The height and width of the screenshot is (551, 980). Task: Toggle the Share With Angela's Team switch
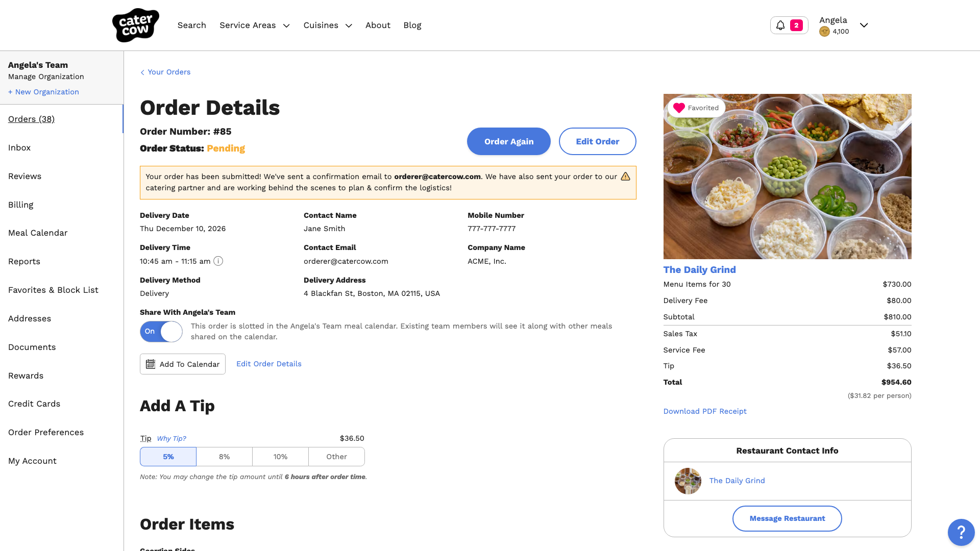click(161, 332)
